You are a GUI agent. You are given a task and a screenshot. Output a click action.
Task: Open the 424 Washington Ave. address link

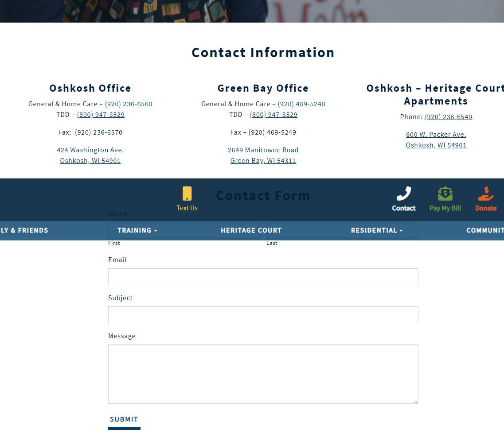click(x=90, y=150)
